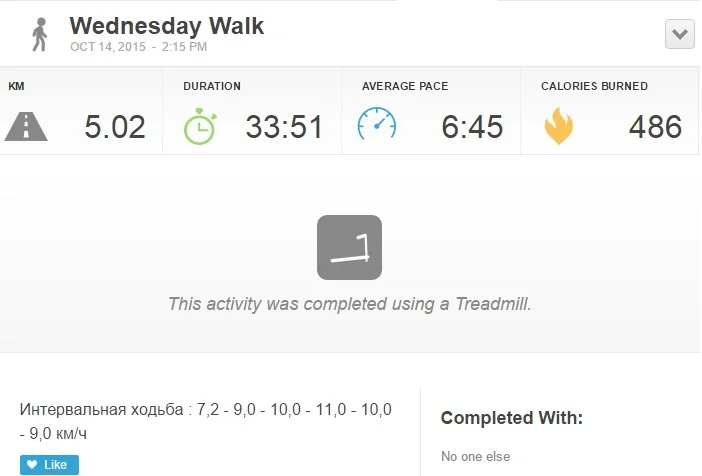Select the 33:51 duration value
The width and height of the screenshot is (702, 476).
pos(284,127)
